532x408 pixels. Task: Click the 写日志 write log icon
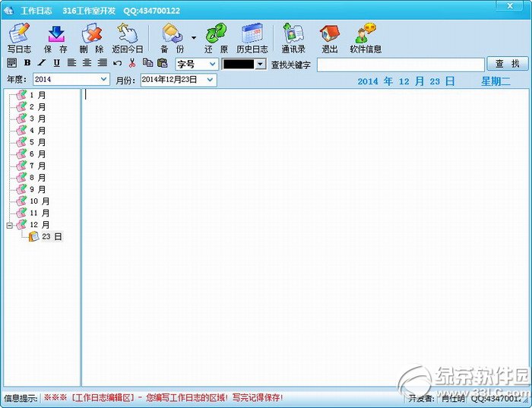19,38
